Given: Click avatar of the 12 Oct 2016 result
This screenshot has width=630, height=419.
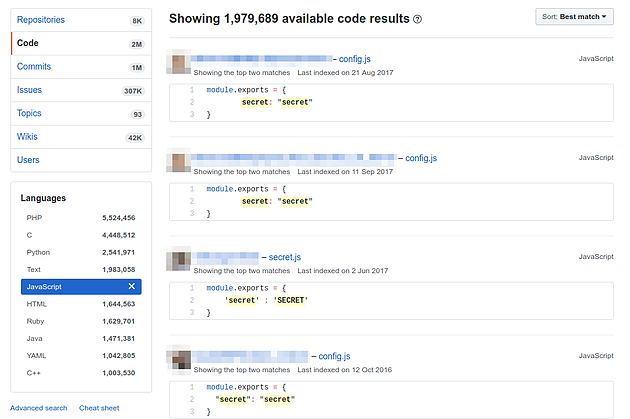Looking at the screenshot, I should click(x=179, y=360).
